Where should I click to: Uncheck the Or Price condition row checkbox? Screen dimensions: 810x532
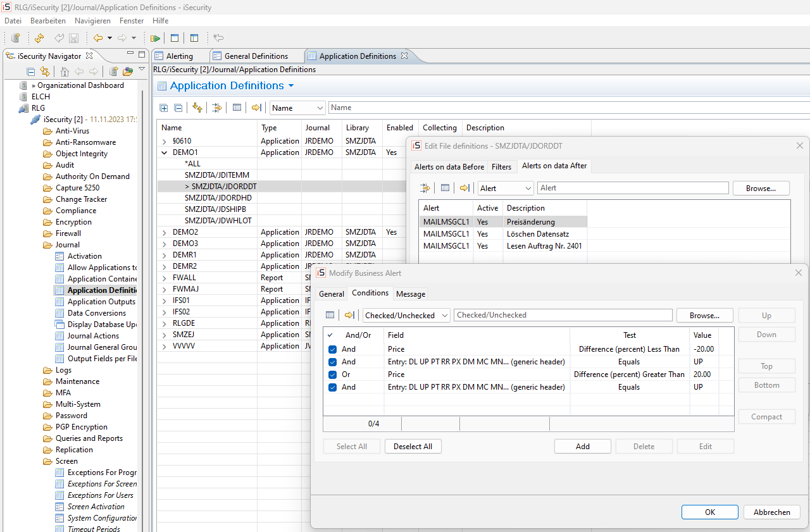pyautogui.click(x=333, y=374)
